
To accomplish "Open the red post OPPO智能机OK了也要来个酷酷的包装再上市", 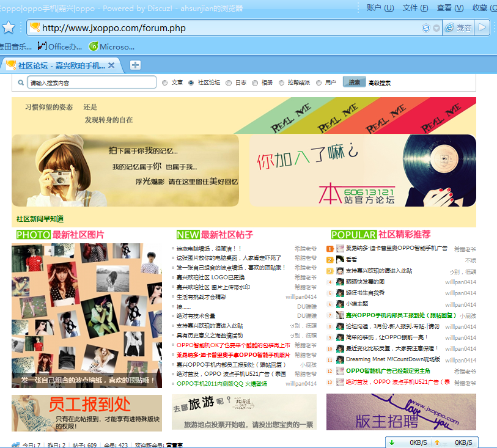I will click(234, 345).
